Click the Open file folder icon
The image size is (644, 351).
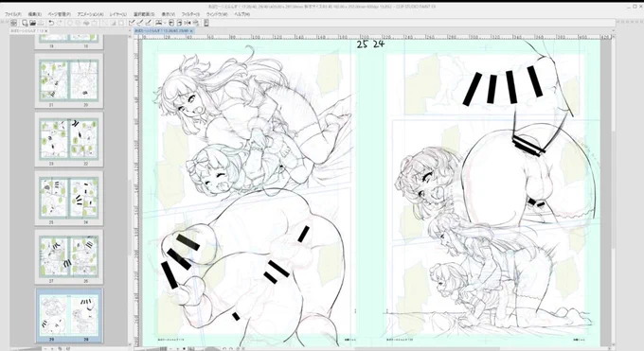point(33,23)
